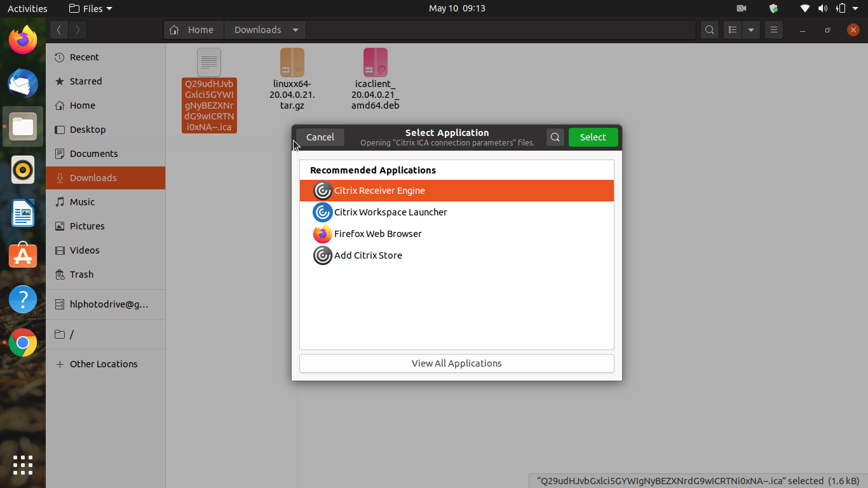Open Desktop in the sidebar

[105, 130]
